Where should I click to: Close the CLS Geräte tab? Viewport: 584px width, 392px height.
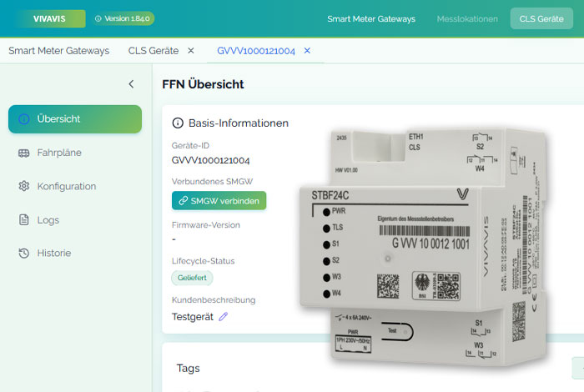click(191, 51)
